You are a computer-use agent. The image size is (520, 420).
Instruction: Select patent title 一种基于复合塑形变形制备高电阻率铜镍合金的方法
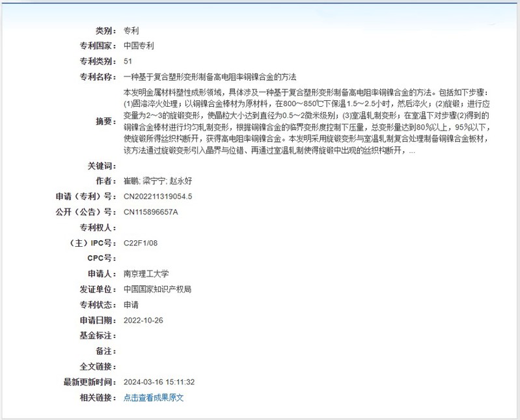(210, 77)
